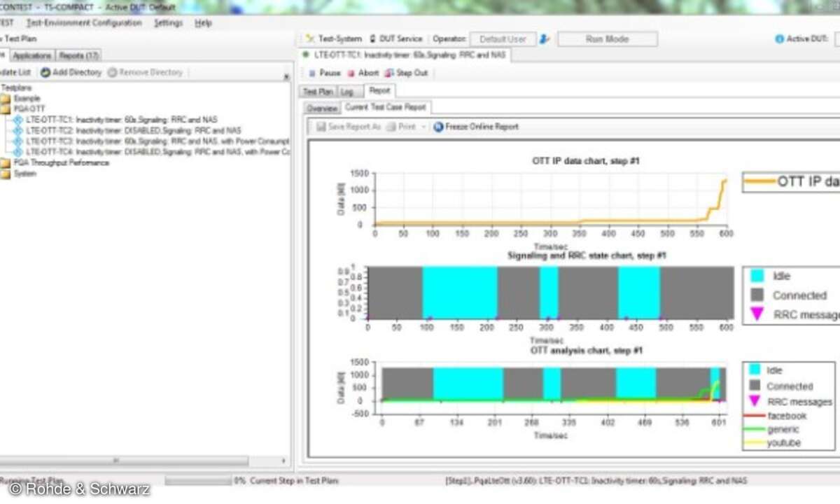The width and height of the screenshot is (840, 504).
Task: Open the Print dropdown arrow
Action: pyautogui.click(x=424, y=127)
